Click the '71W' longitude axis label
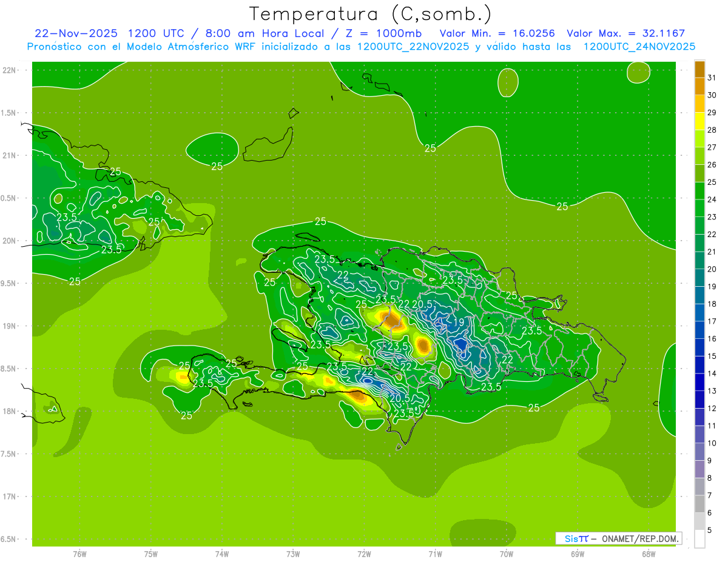 (x=435, y=554)
